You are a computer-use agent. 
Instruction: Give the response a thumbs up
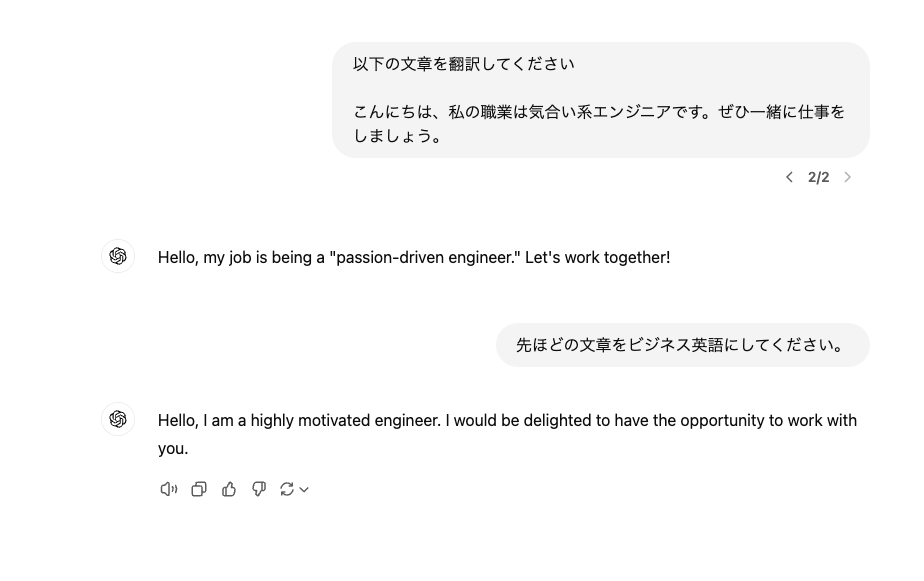click(x=229, y=489)
